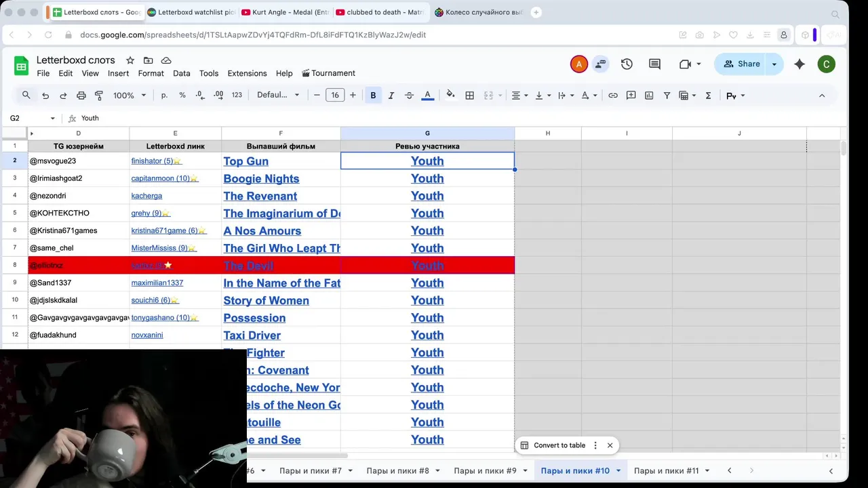Open the Data menu
This screenshot has height=488, width=868.
tap(181, 73)
